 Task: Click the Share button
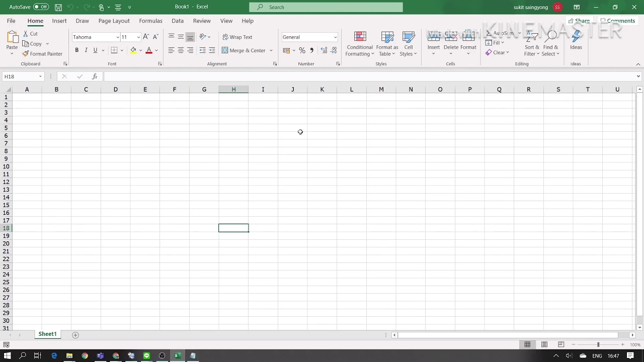(579, 21)
